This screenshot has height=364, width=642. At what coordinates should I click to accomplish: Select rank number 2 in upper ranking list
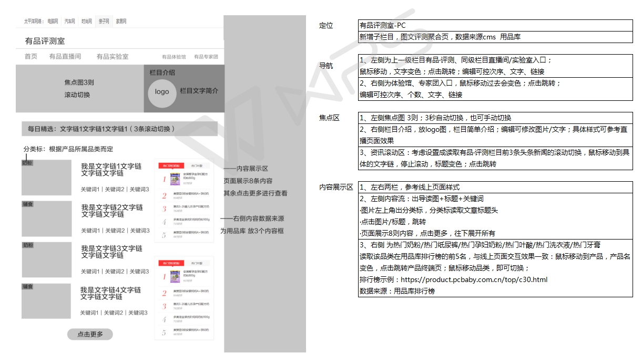pos(164,196)
